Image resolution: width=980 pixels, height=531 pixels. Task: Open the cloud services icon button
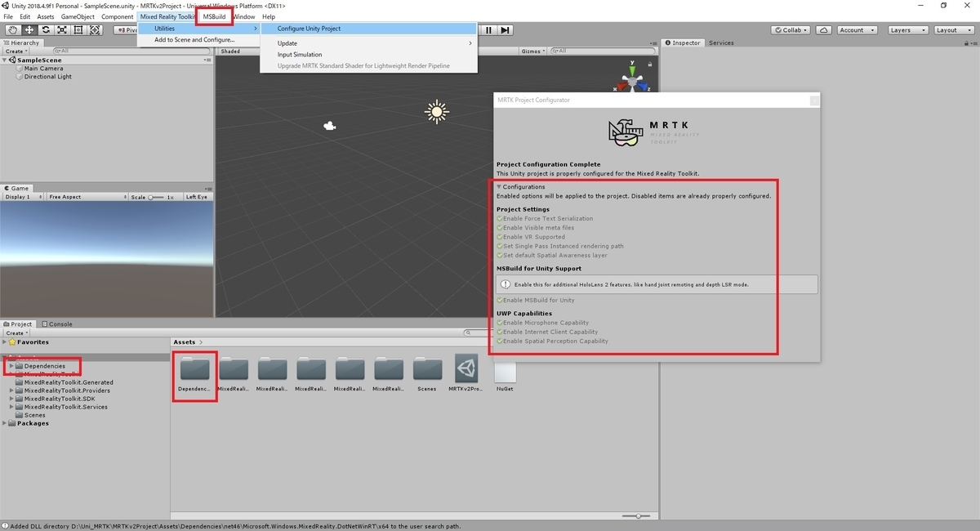coord(824,30)
